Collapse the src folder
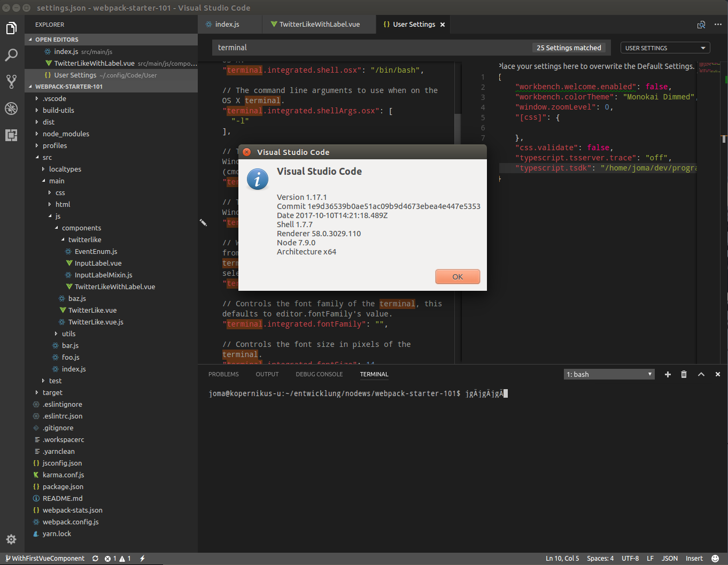Viewport: 728px width, 565px height. (x=111, y=157)
